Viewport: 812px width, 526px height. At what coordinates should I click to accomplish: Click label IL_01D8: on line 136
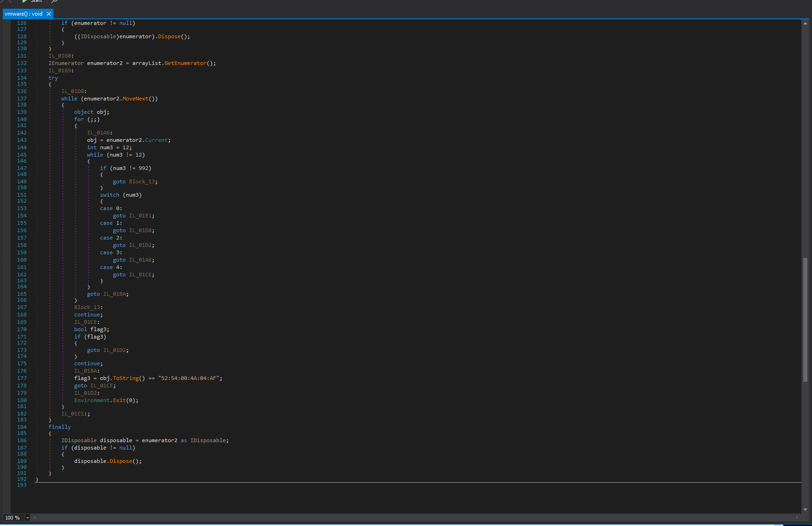[74, 91]
